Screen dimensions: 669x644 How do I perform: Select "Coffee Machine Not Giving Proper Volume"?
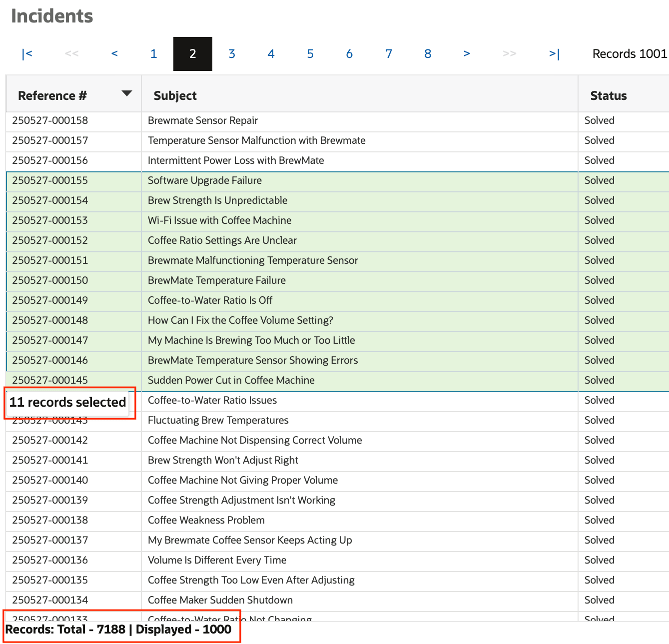(243, 480)
